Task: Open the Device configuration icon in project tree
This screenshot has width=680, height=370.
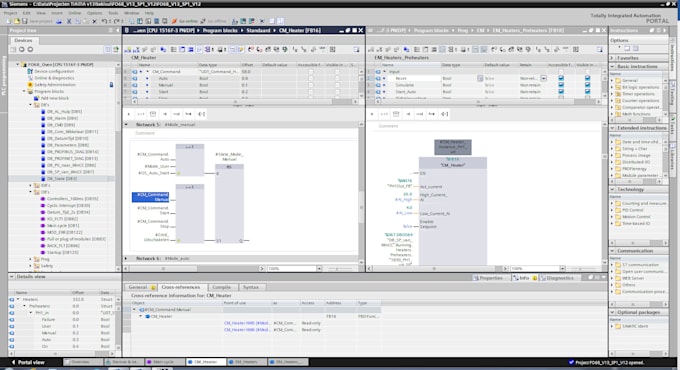Action: pyautogui.click(x=30, y=71)
